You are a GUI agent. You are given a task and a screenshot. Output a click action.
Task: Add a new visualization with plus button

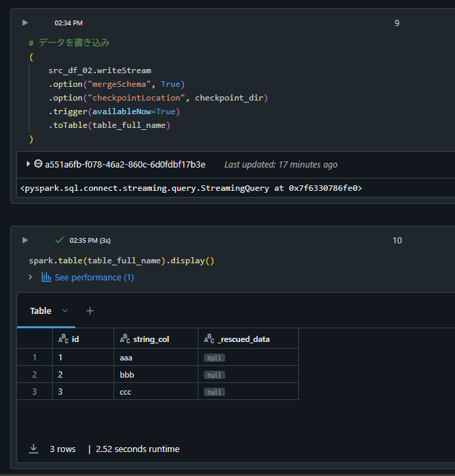pos(90,311)
